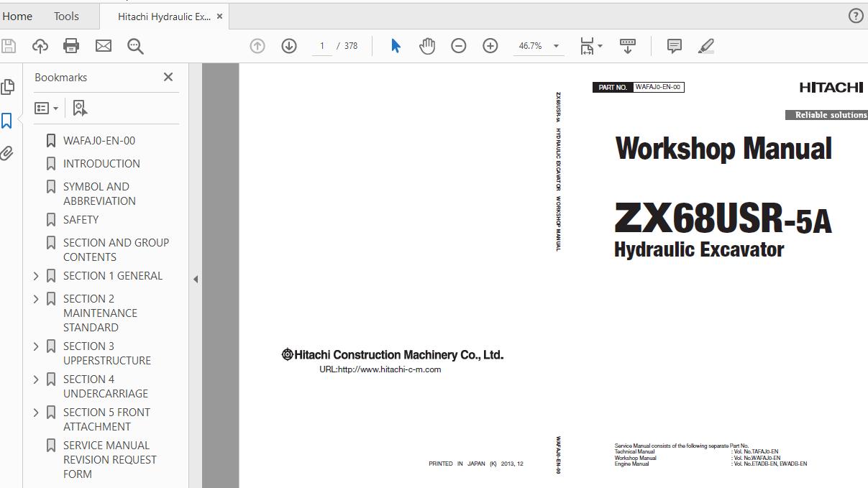
Task: Send file by email envelope icon
Action: [104, 46]
